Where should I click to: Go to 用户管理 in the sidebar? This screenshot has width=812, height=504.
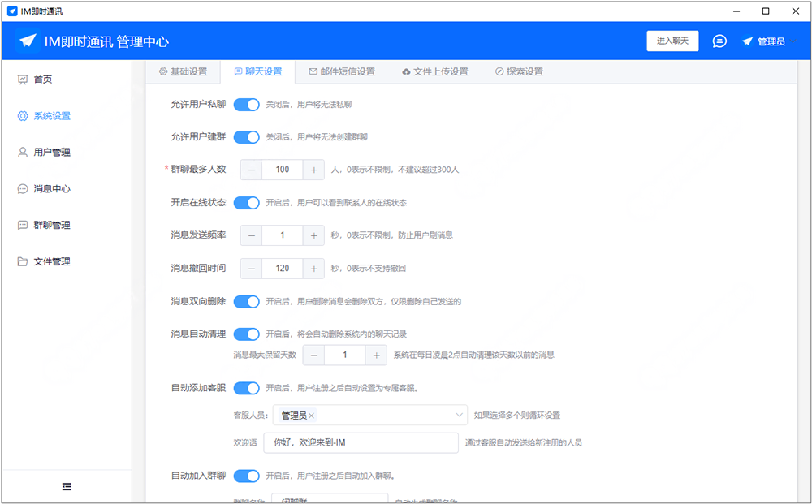pos(51,153)
